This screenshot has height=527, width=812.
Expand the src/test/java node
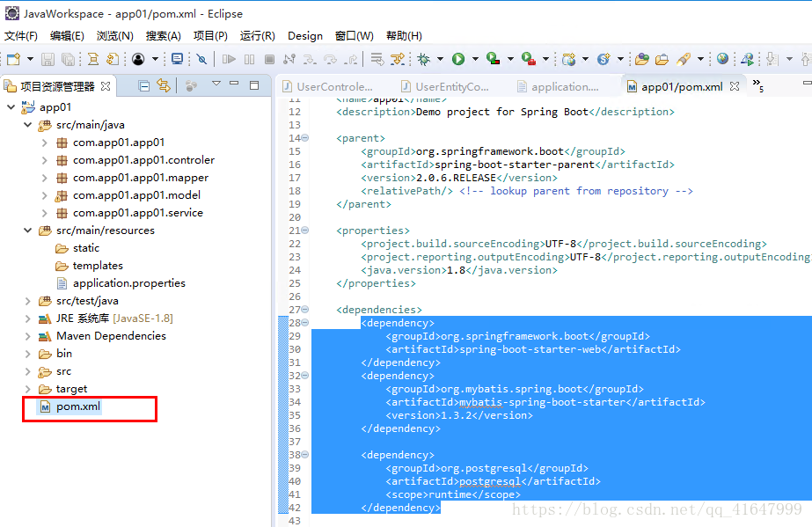click(27, 300)
